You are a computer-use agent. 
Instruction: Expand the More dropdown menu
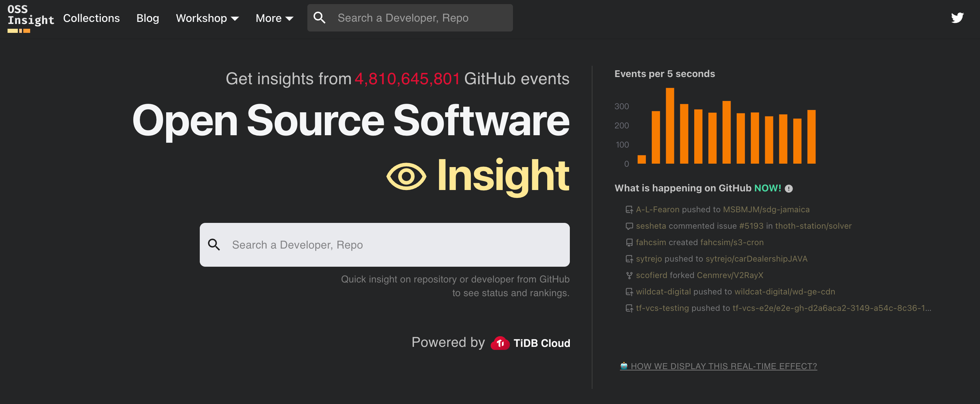274,18
